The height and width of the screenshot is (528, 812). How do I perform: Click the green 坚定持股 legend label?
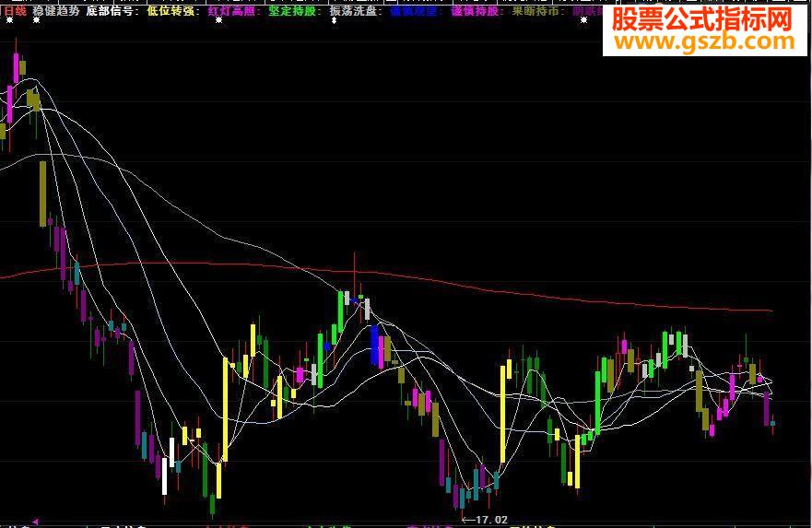pyautogui.click(x=292, y=11)
